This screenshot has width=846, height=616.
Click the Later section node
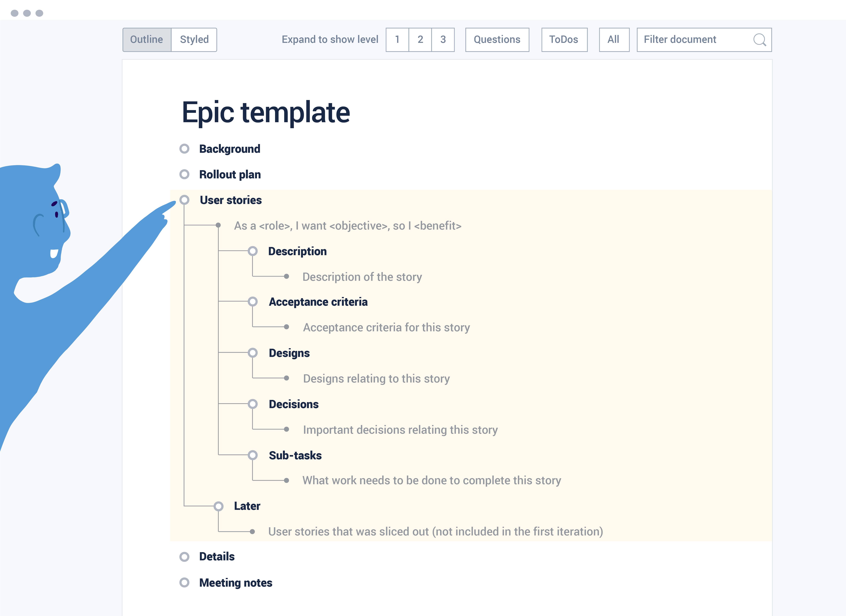pyautogui.click(x=220, y=506)
